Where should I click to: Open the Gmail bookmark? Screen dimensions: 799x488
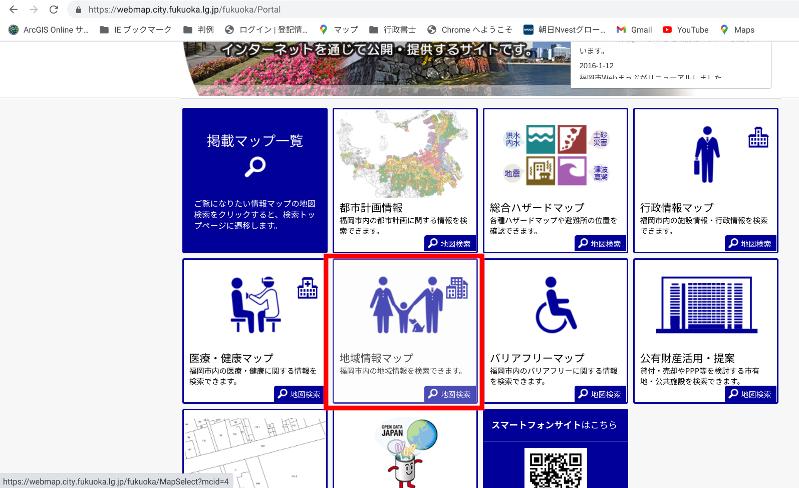(634, 30)
